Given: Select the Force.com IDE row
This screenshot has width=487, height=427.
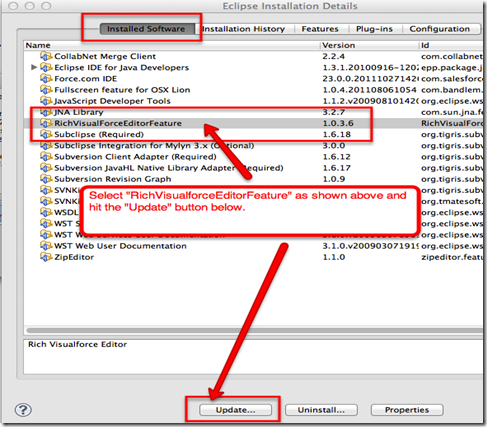Looking at the screenshot, I should (253, 79).
